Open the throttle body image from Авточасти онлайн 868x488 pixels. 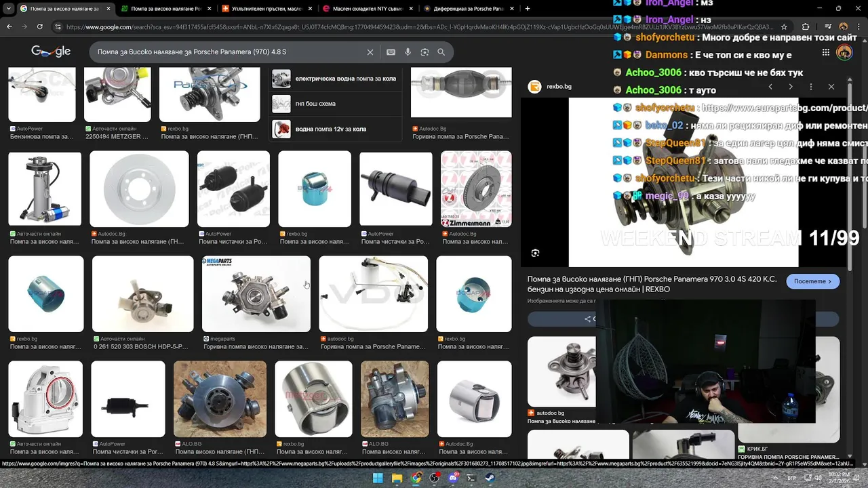[45, 399]
